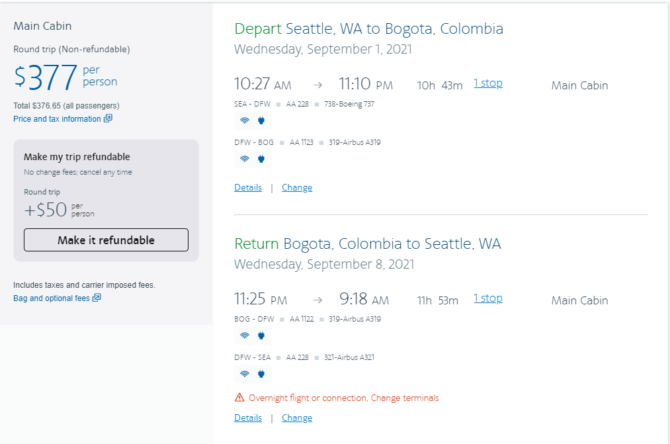
Task: Change the return Bogota to Seattle flight
Action: 297,418
